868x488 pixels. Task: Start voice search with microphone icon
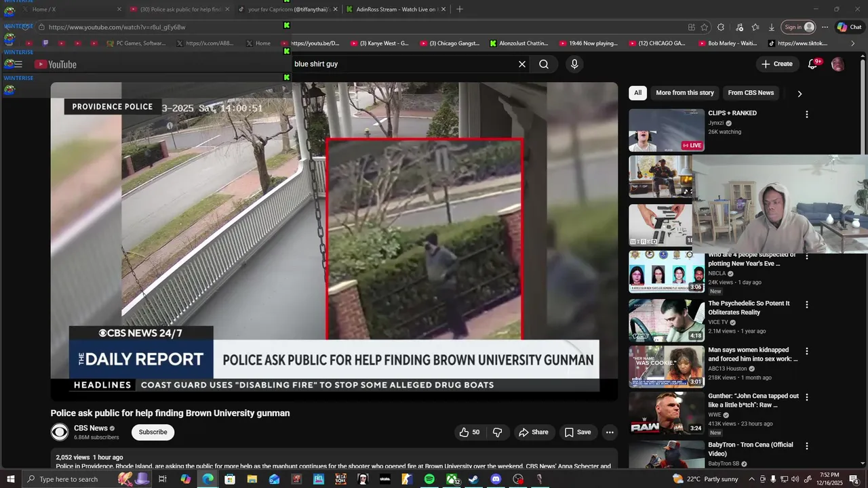click(x=574, y=64)
